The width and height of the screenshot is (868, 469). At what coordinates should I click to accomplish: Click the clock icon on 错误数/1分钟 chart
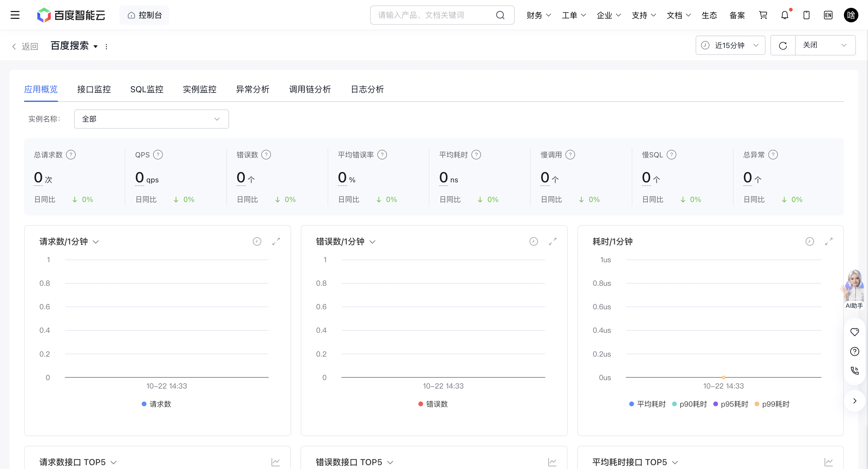click(534, 241)
